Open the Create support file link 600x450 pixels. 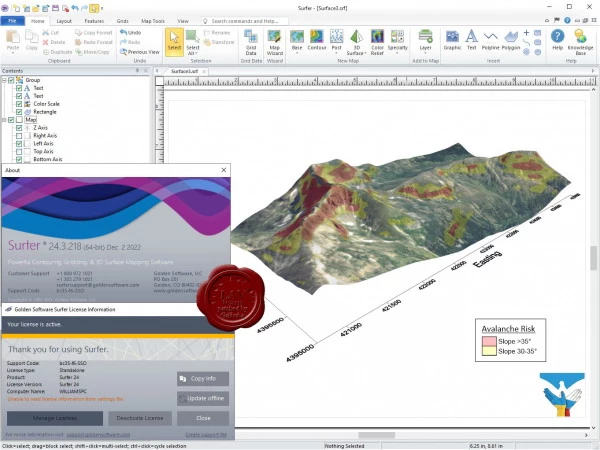pos(206,435)
